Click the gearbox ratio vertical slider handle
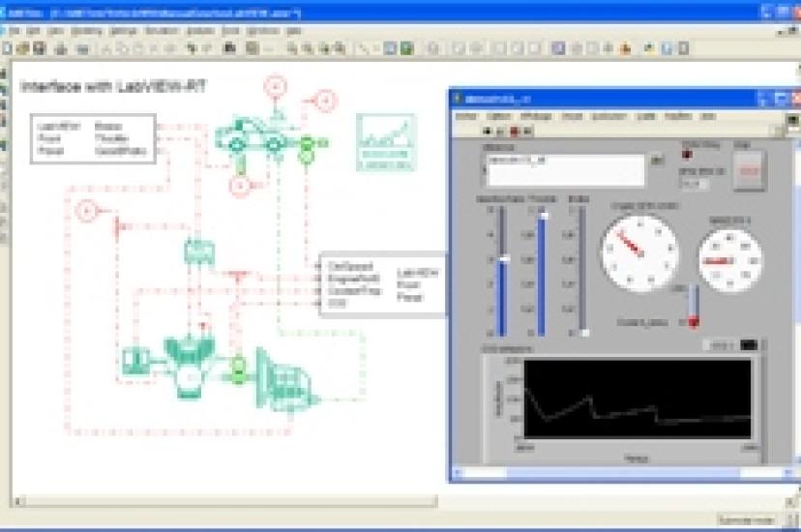801x532 pixels. pos(503,259)
